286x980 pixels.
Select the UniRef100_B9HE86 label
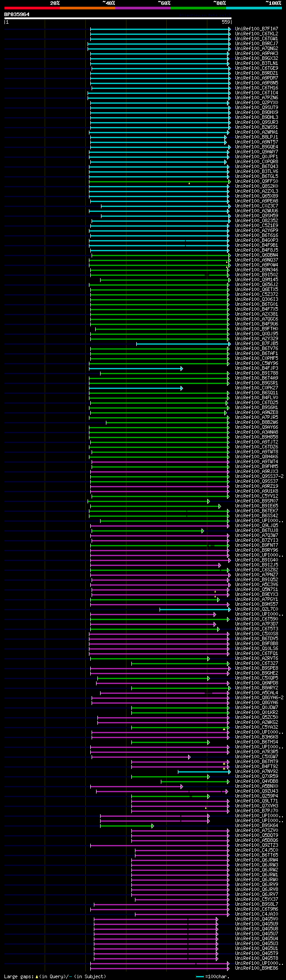(257, 968)
